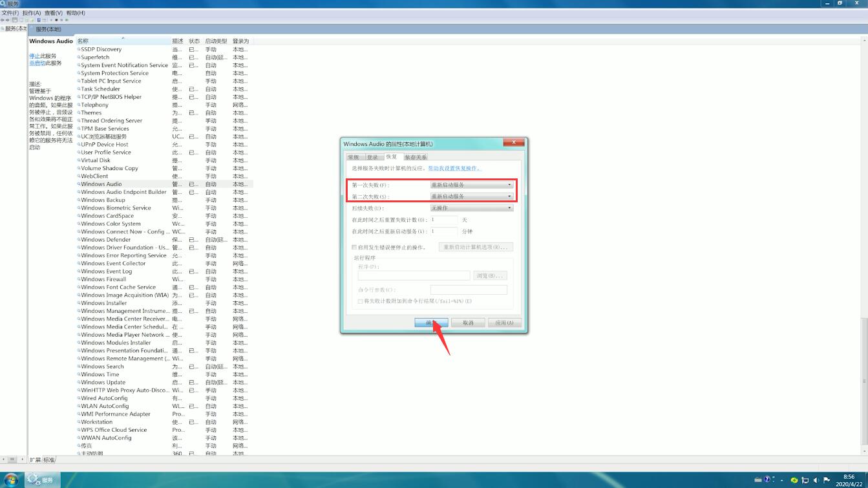
Task: Open the 帮助我设置恢复操作 link
Action: tap(455, 168)
